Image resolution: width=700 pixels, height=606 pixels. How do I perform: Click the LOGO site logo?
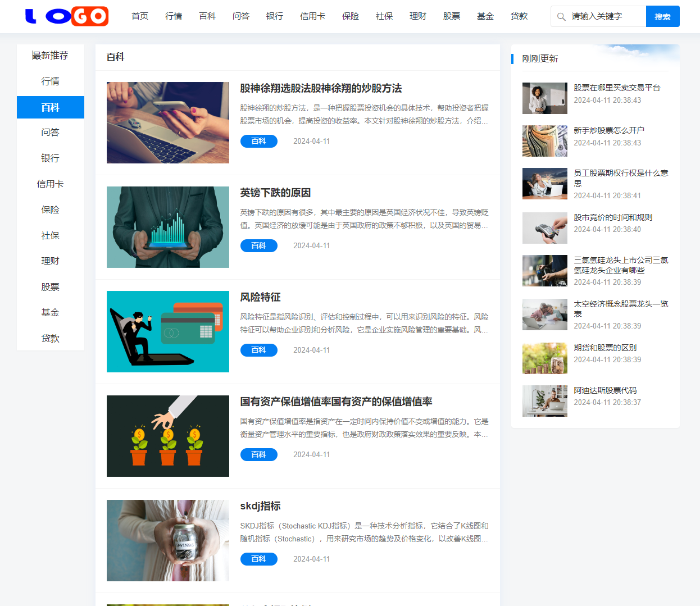(x=67, y=16)
